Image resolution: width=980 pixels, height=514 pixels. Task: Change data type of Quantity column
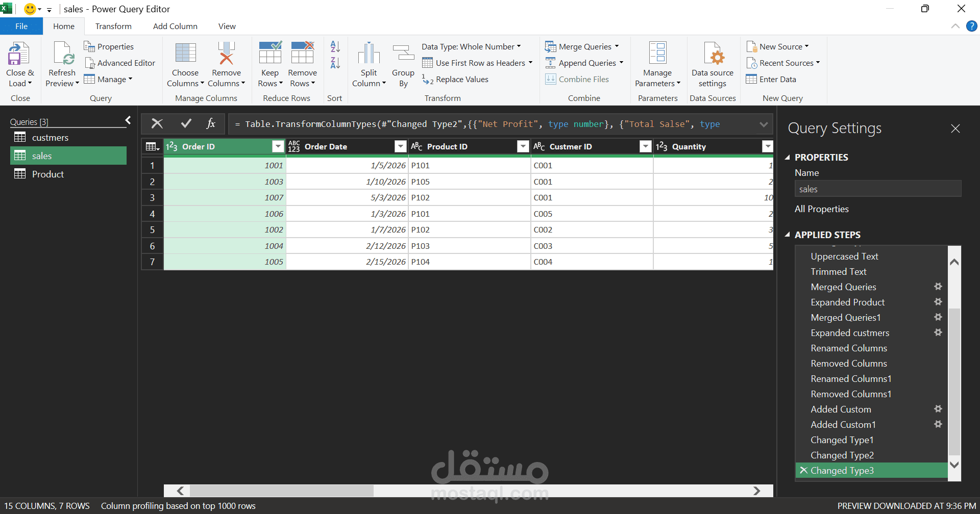tap(661, 147)
